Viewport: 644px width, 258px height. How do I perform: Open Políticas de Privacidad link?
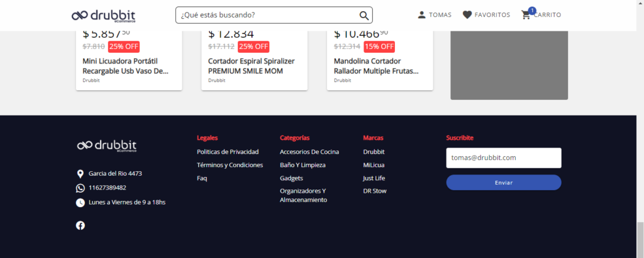[x=228, y=152]
